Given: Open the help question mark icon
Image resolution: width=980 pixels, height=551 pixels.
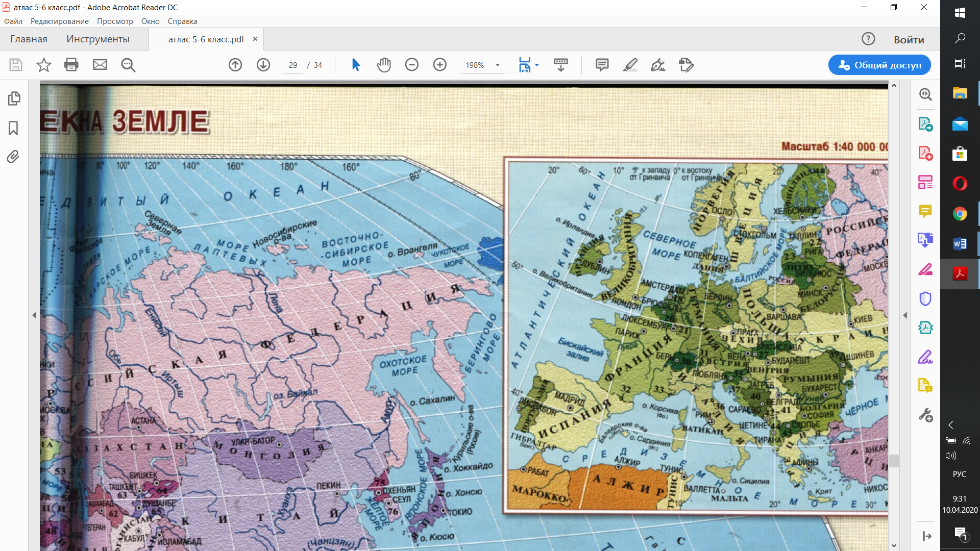Looking at the screenshot, I should tap(868, 39).
